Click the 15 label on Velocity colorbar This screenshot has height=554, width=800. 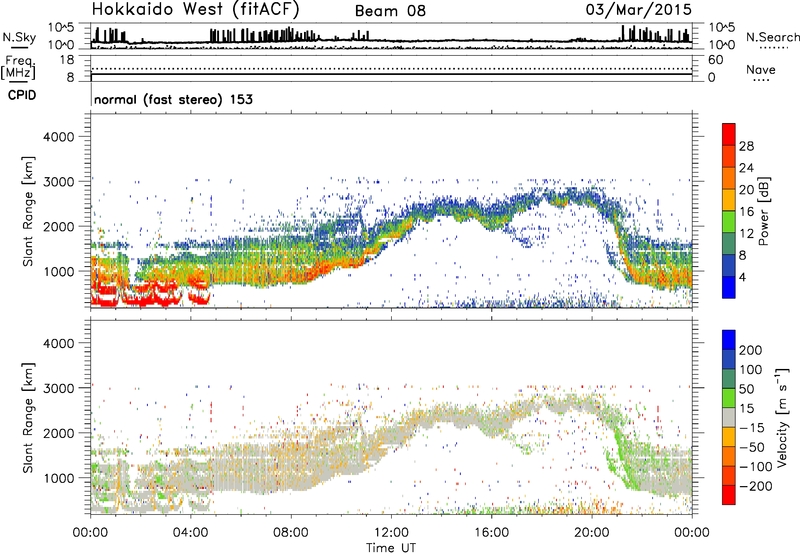[746, 409]
